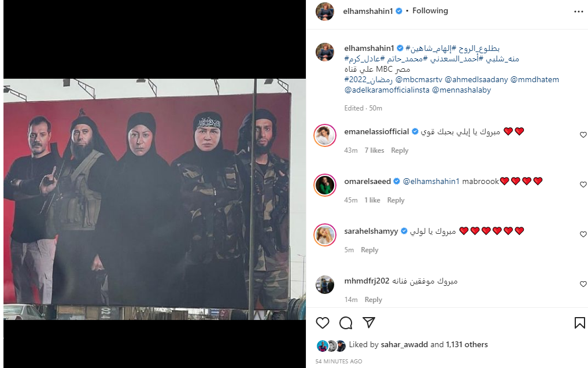Image resolution: width=588 pixels, height=368 pixels.
Task: View the 7 likes on first comment
Action: click(374, 150)
